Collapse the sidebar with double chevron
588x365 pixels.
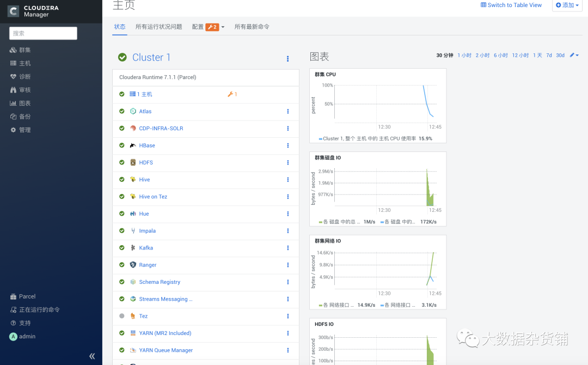click(92, 356)
